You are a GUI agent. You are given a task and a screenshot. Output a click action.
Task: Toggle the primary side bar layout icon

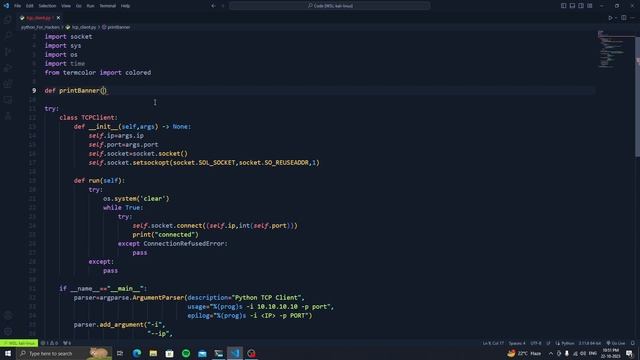(x=563, y=6)
